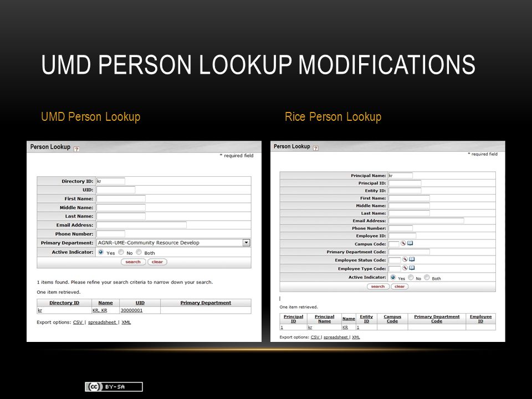Export Rice results as spreadsheet
This screenshot has height=399, width=532.
(x=336, y=337)
